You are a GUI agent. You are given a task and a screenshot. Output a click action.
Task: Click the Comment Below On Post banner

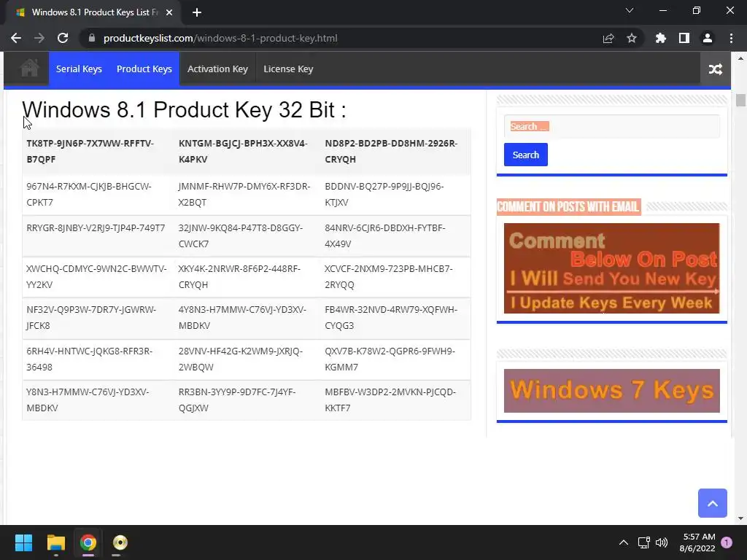tap(612, 268)
